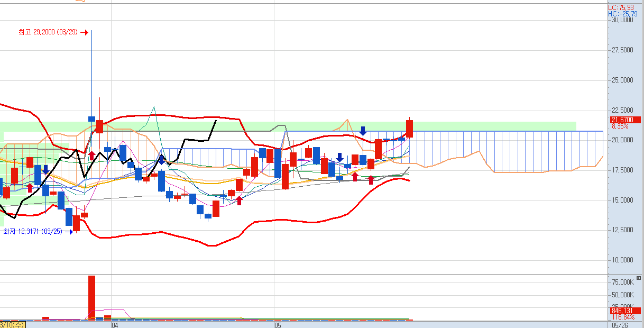The image size is (644, 328).
Task: Click the 75,000K volume axis label
Action: [x=623, y=282]
